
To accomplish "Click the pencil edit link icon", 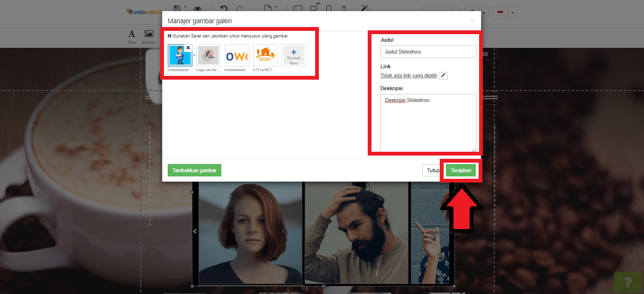I will [x=443, y=75].
